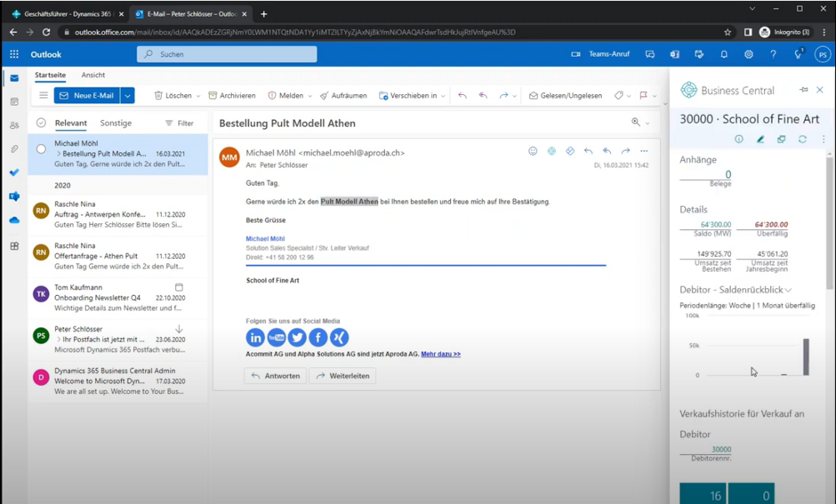836x504 pixels.
Task: Start a Teams-Anruf call
Action: coord(600,54)
